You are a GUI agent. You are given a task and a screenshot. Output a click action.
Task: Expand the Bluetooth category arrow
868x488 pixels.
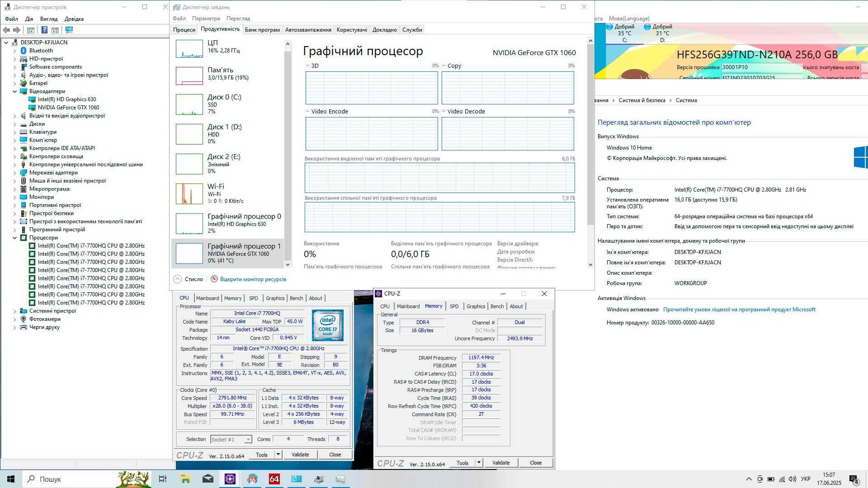click(x=14, y=51)
